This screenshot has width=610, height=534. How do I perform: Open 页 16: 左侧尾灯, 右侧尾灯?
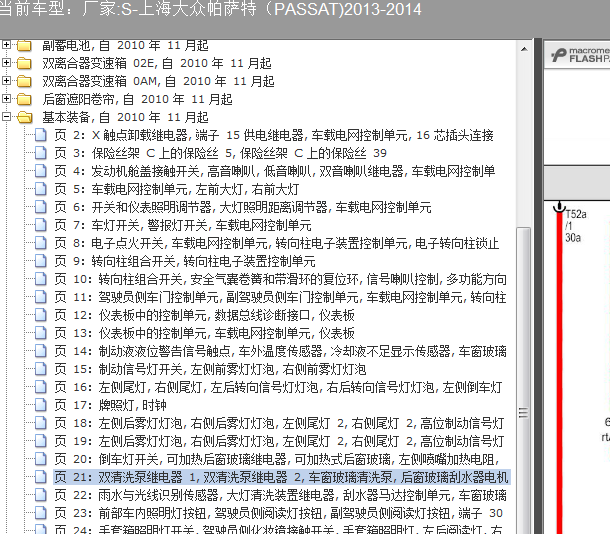[278, 387]
